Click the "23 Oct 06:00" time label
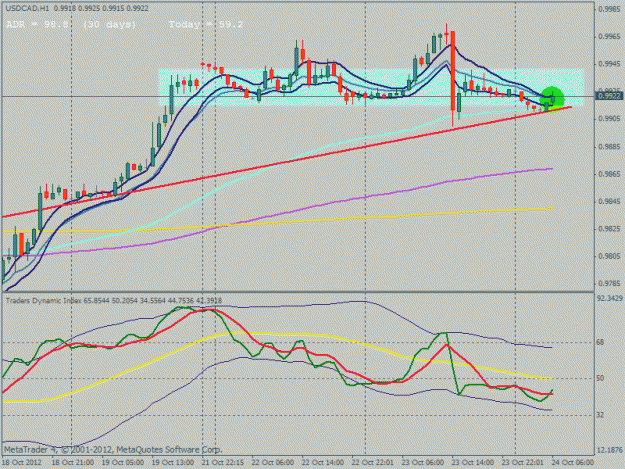Viewport: 625px width, 469px height. point(423,463)
